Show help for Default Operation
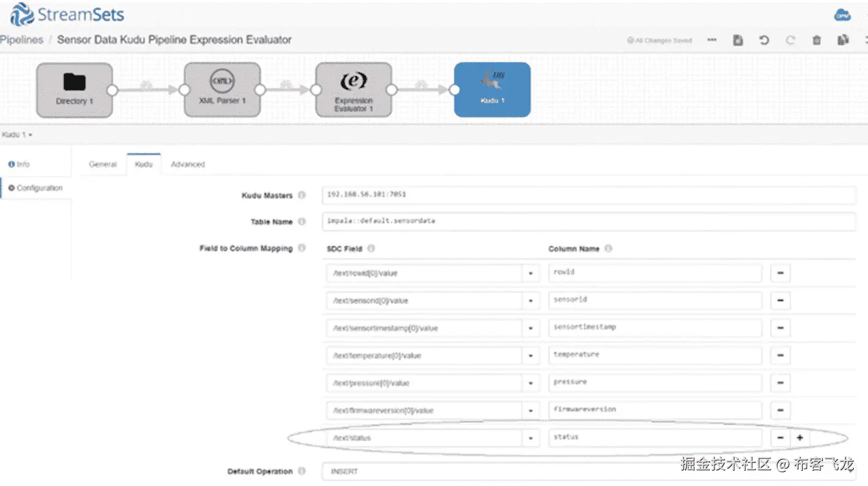The width and height of the screenshot is (868, 486). pyautogui.click(x=302, y=471)
